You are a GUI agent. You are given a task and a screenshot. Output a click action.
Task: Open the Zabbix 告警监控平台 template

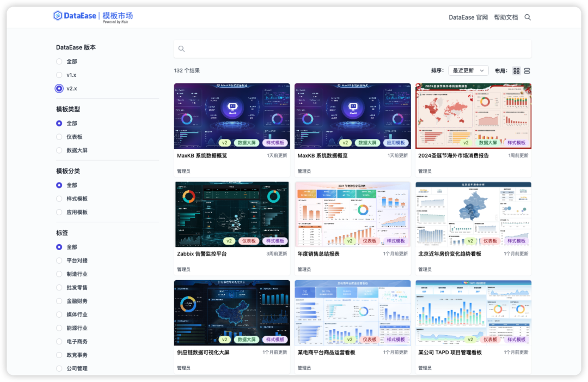pyautogui.click(x=231, y=214)
